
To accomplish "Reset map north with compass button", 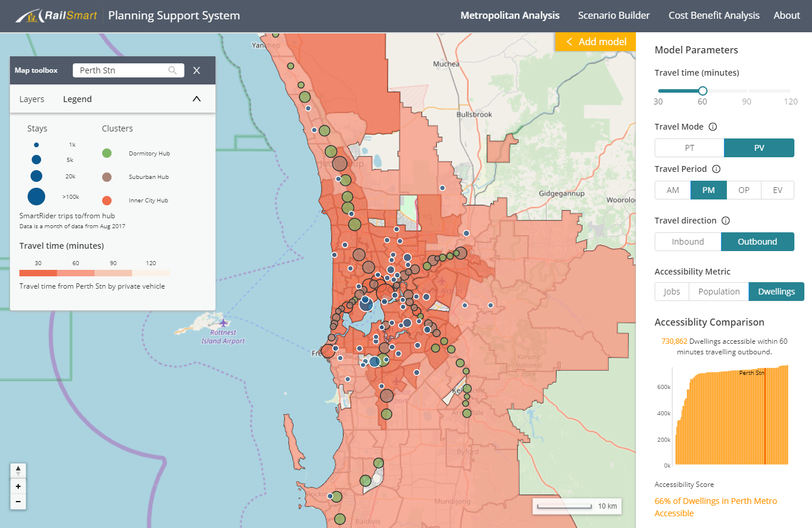I will (x=18, y=471).
